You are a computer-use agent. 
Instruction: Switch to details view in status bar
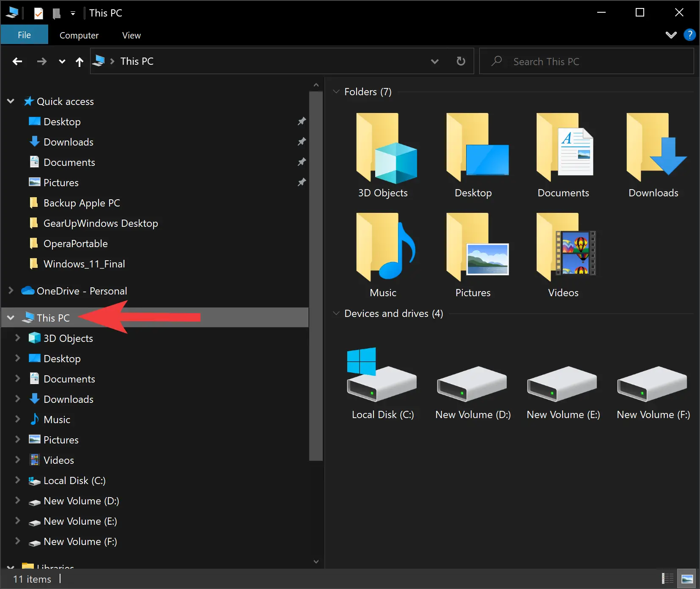coord(667,578)
